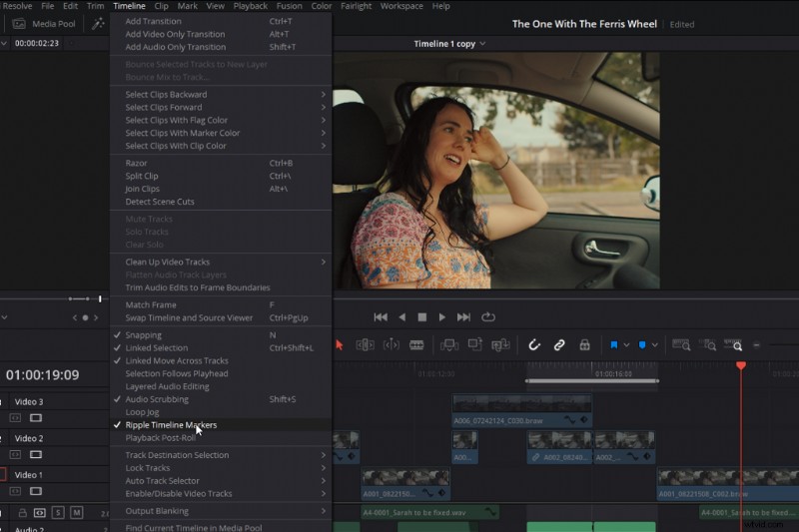Click the timeline zoom out minus button
The height and width of the screenshot is (532, 799).
click(757, 345)
